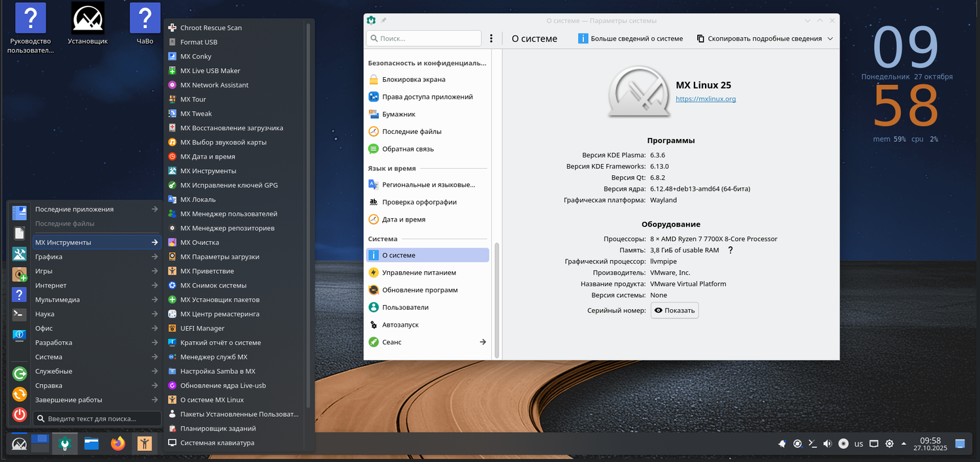This screenshot has width=980, height=462.
Task: Open the Установщик desktop icon
Action: (88, 25)
